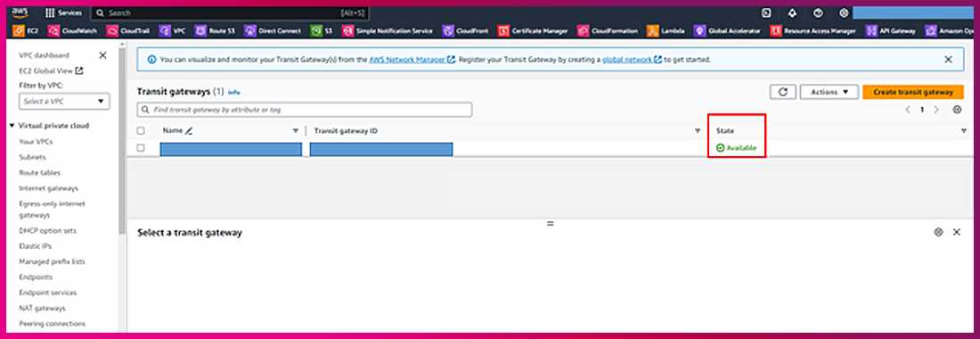The width and height of the screenshot is (980, 339).
Task: Focus the Find transit gateway filter field
Action: tap(305, 110)
